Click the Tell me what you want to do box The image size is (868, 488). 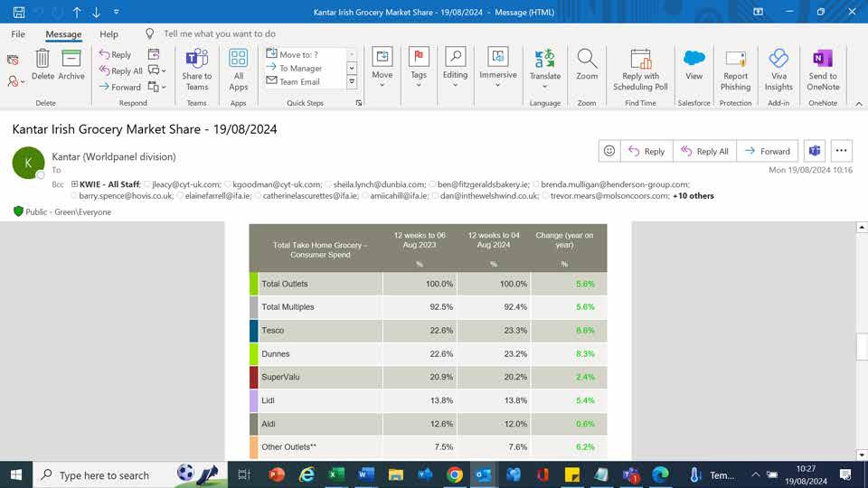[x=219, y=33]
